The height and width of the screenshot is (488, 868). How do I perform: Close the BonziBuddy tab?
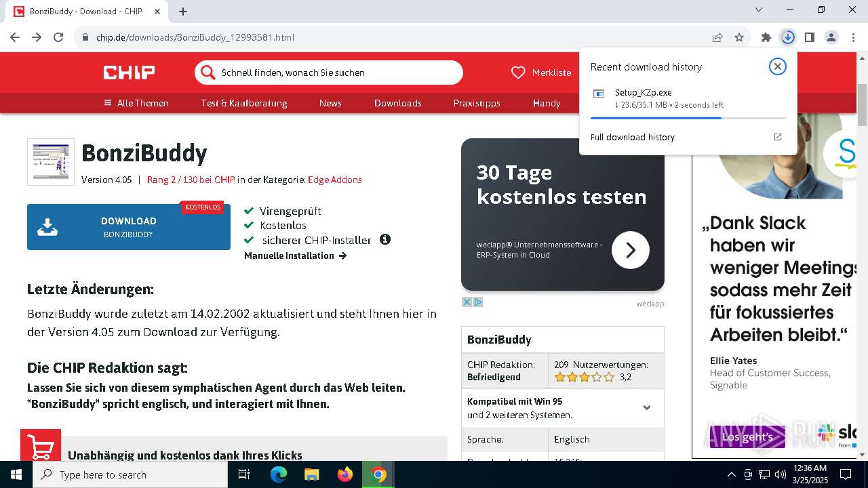(157, 11)
